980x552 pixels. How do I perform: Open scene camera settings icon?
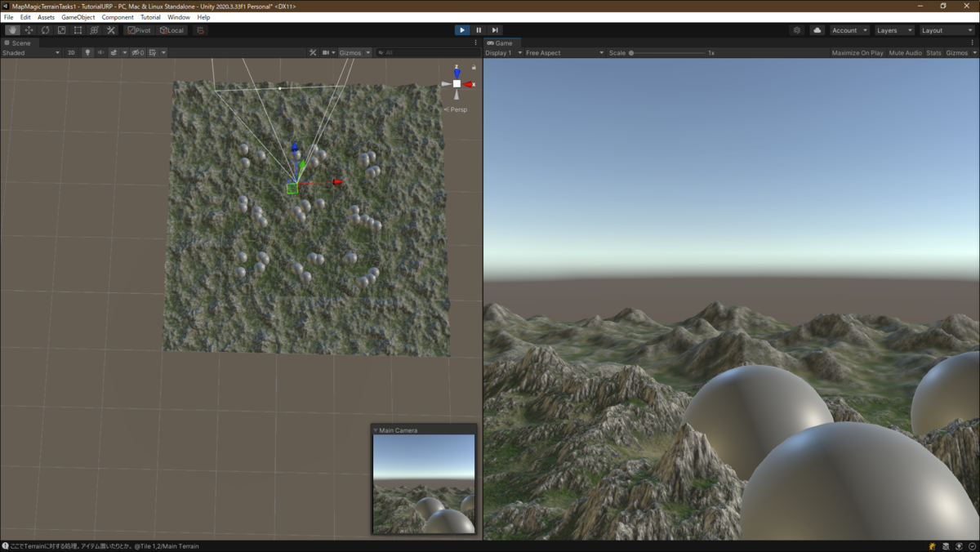pyautogui.click(x=326, y=52)
